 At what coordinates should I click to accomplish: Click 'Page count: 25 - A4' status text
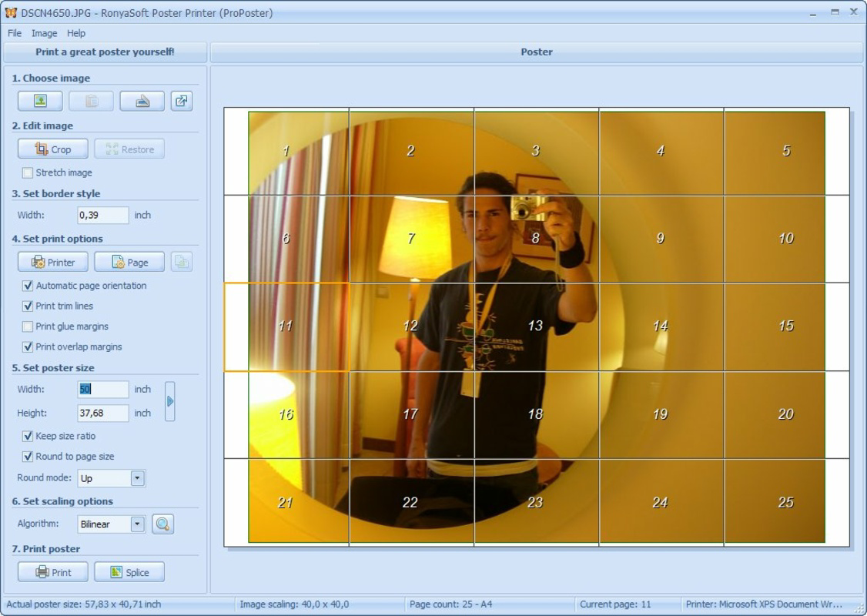[x=450, y=604]
